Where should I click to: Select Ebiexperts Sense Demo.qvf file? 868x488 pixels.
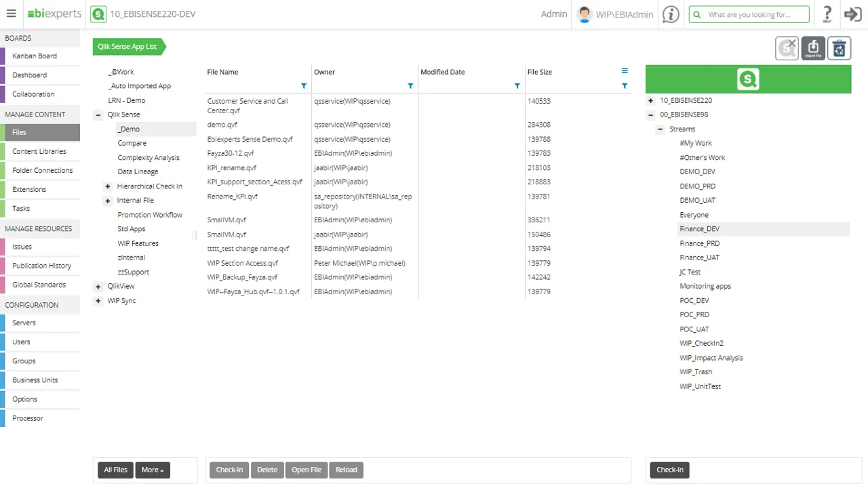250,140
